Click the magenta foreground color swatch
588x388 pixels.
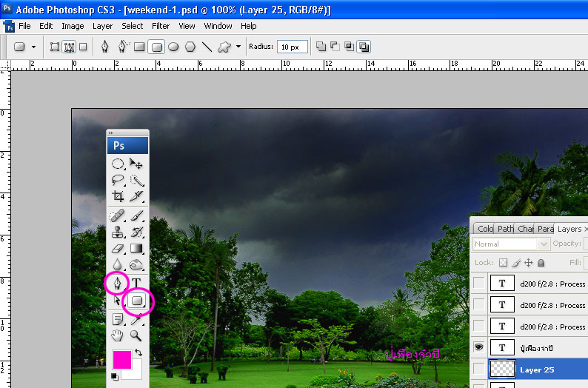pyautogui.click(x=121, y=360)
